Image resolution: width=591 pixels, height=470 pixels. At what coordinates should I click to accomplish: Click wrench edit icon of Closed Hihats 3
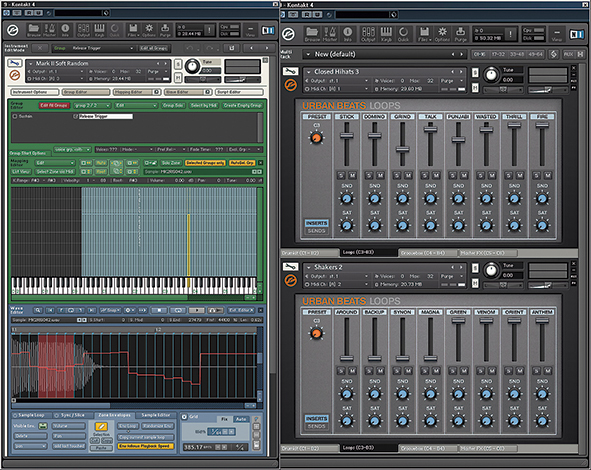[x=290, y=71]
